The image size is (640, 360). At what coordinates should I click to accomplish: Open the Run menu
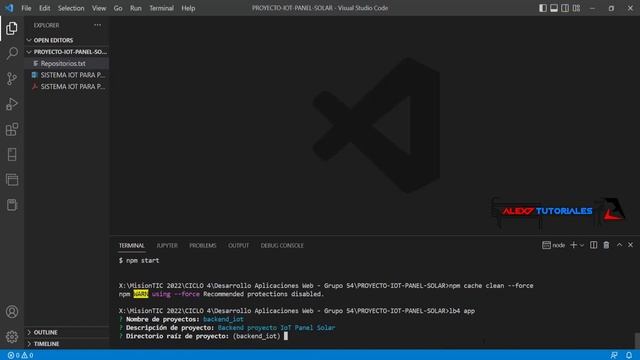(136, 8)
